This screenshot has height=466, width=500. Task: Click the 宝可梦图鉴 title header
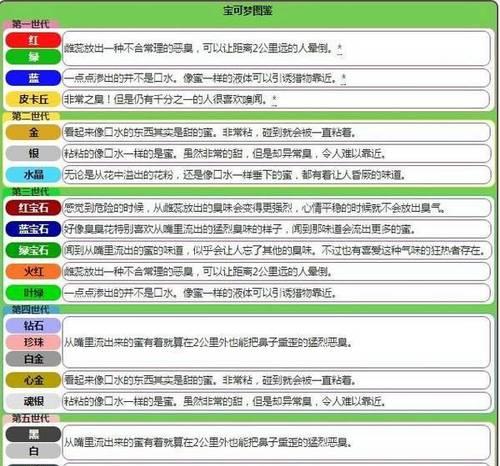click(248, 11)
